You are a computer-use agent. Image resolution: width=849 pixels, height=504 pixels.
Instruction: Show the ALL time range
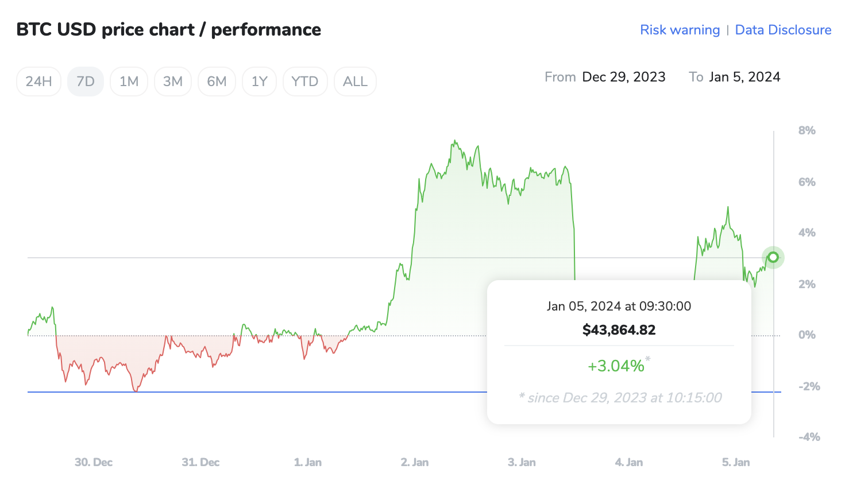point(355,82)
